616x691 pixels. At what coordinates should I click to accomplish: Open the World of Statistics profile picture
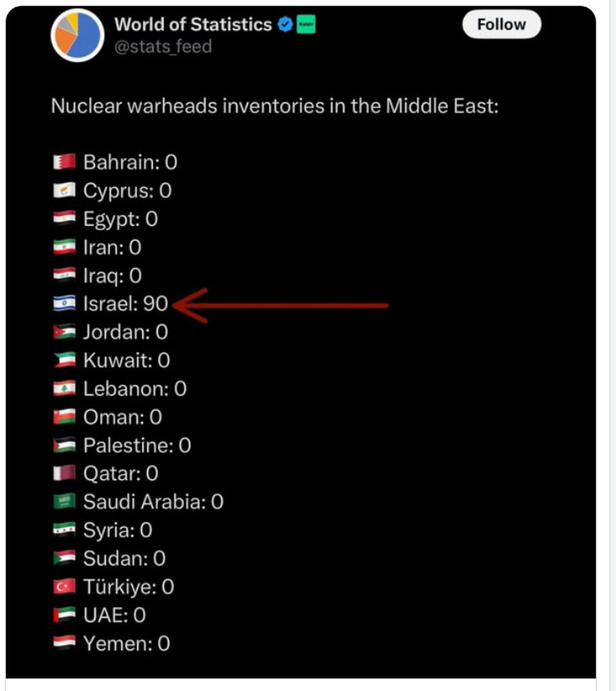click(x=77, y=35)
